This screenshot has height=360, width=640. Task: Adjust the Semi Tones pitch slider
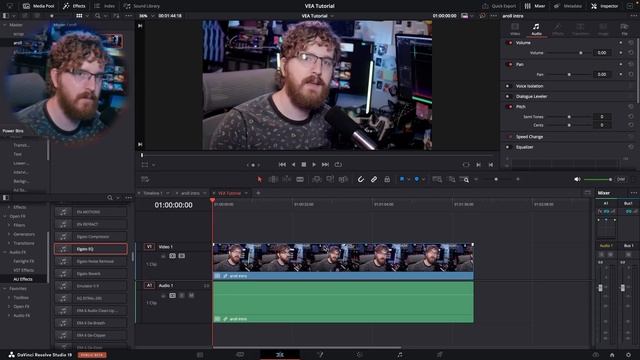point(569,117)
